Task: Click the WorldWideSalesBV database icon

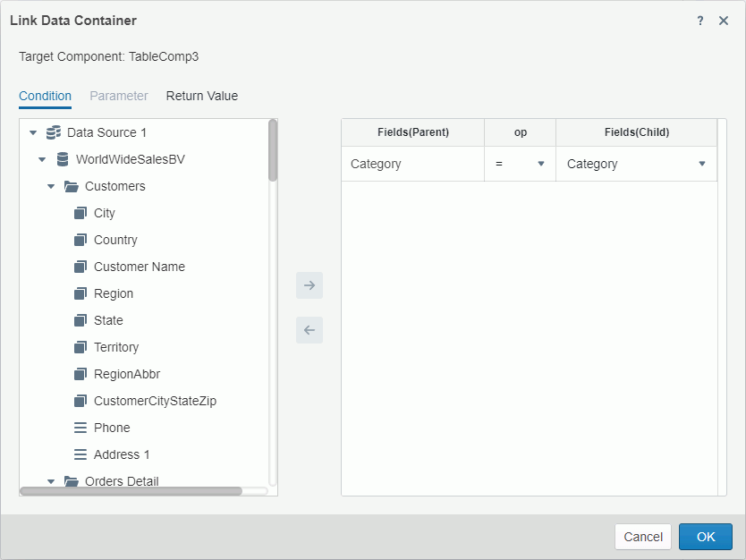Action: tap(62, 159)
